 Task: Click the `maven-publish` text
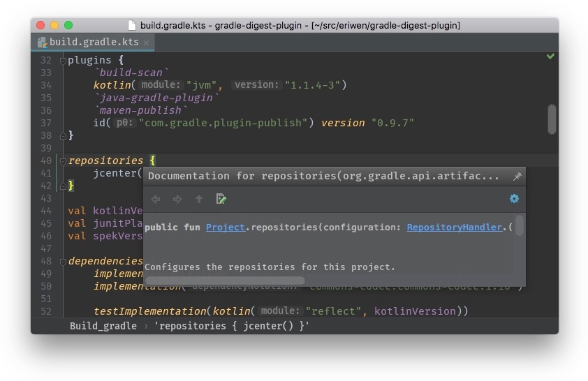click(140, 110)
